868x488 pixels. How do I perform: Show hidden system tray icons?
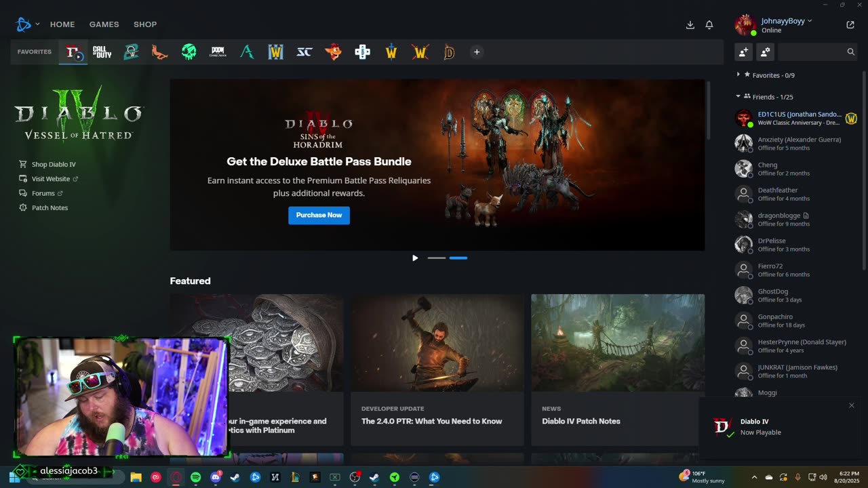754,477
